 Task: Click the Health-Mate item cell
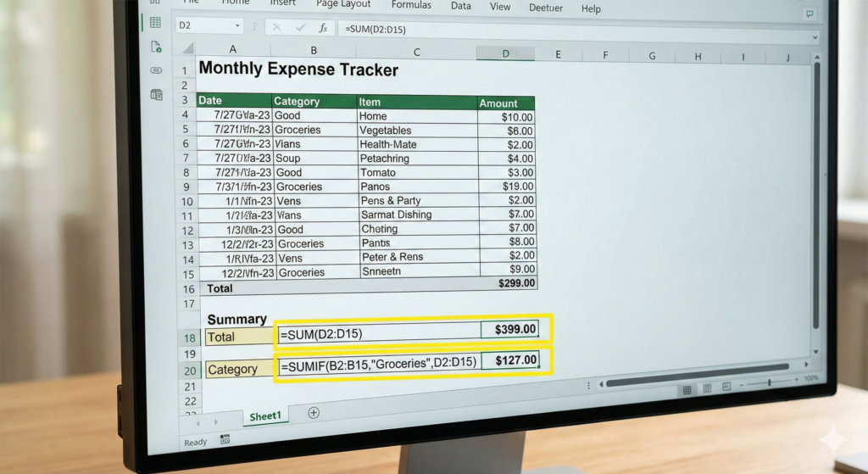(418, 144)
